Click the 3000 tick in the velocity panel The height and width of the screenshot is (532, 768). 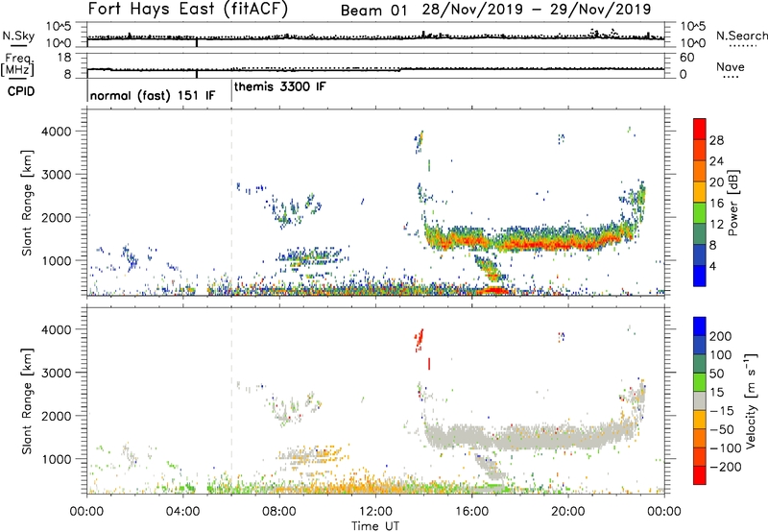tap(57, 373)
